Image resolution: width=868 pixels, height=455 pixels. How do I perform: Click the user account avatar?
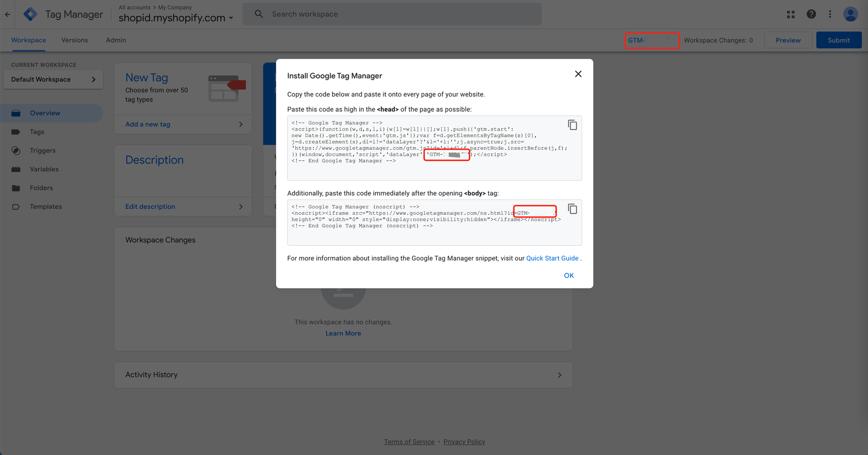(850, 15)
